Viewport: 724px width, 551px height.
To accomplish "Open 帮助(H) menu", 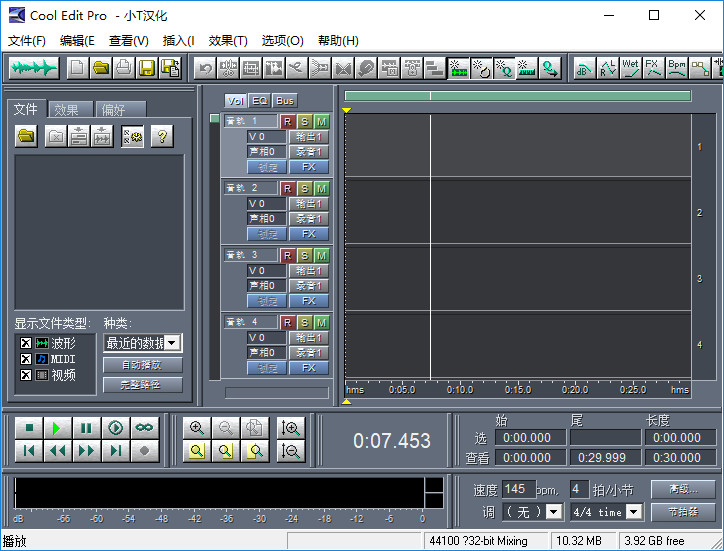I will point(338,41).
